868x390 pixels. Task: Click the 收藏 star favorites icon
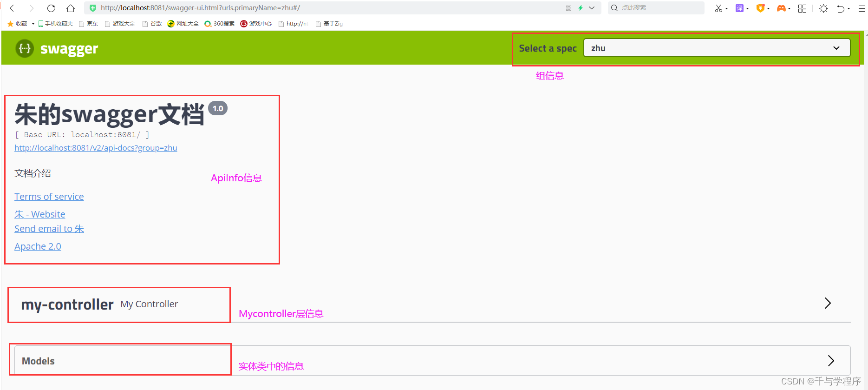(10, 24)
